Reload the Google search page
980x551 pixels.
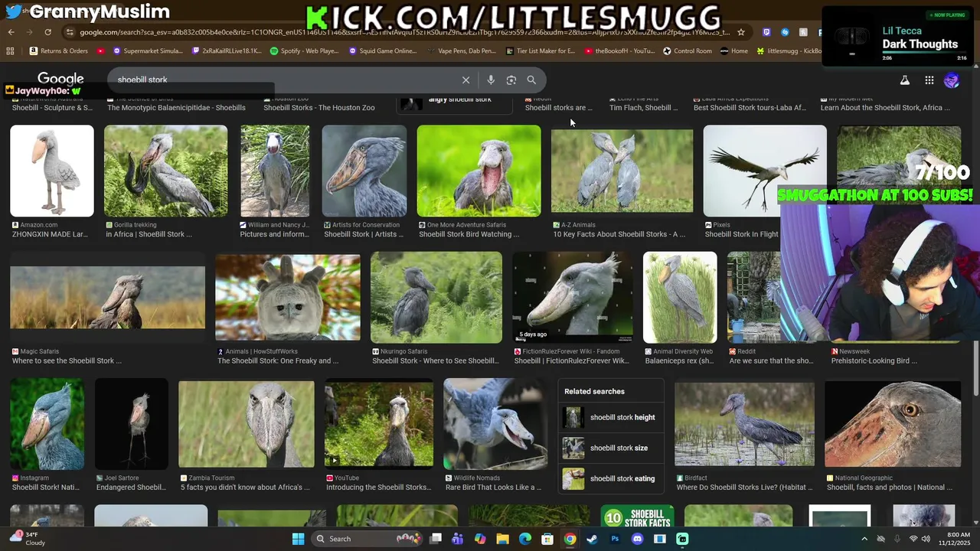pos(47,32)
